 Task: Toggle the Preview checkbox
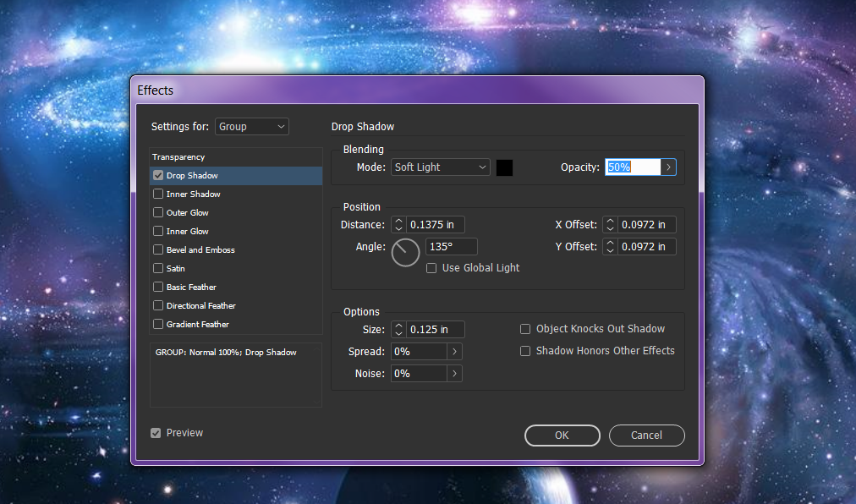156,433
